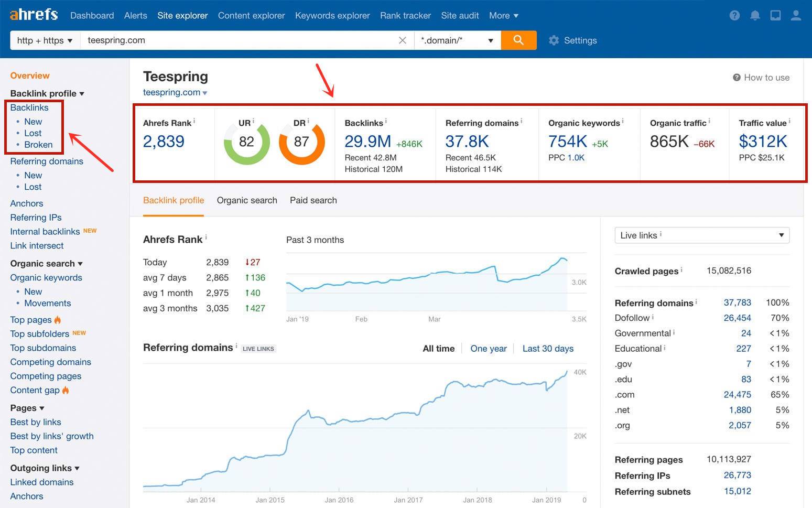This screenshot has height=508, width=812.
Task: Click info icon beside Governmental row
Action: (x=674, y=332)
